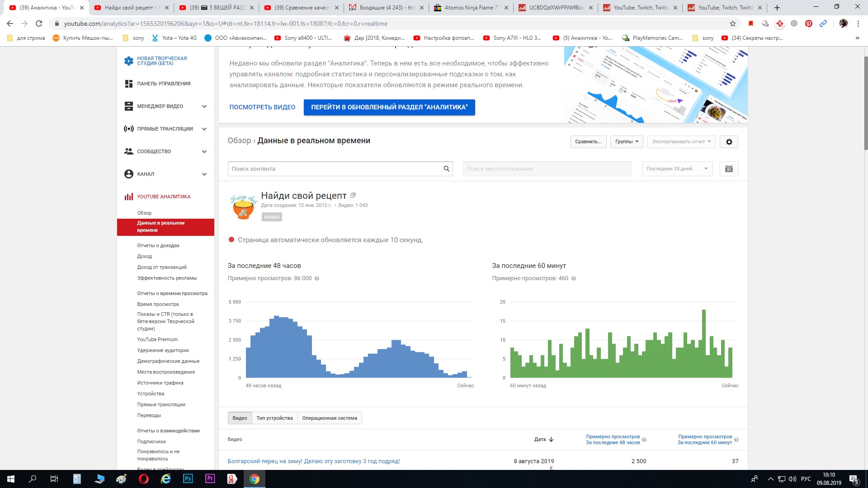Switch to the Тип устройства tab
The height and width of the screenshot is (488, 868).
274,418
